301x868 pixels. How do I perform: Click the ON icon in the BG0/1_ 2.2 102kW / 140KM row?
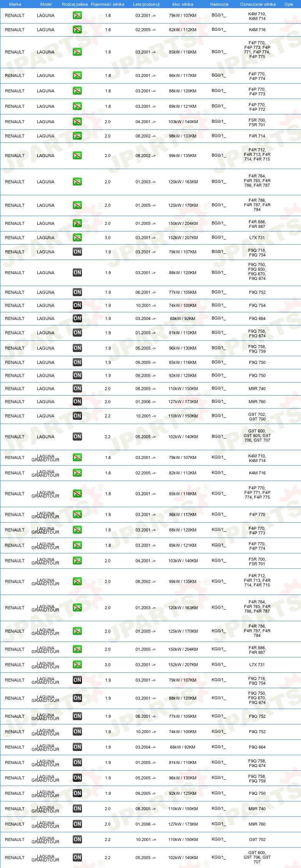(77, 437)
